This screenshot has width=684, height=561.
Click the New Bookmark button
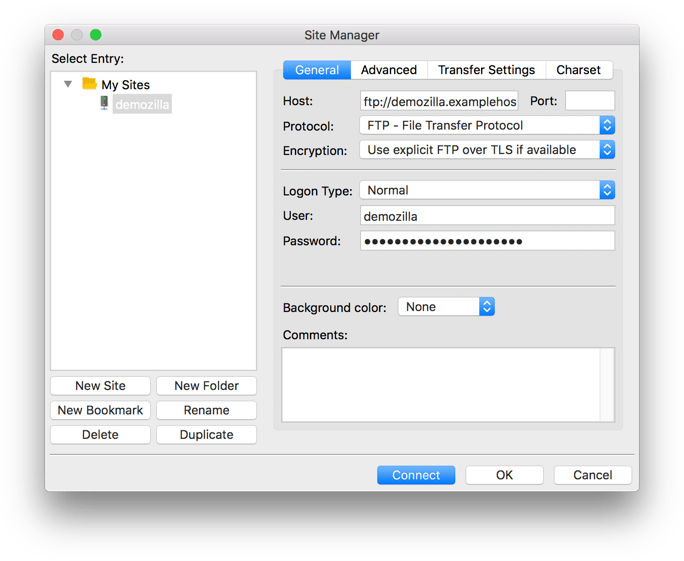pos(100,410)
